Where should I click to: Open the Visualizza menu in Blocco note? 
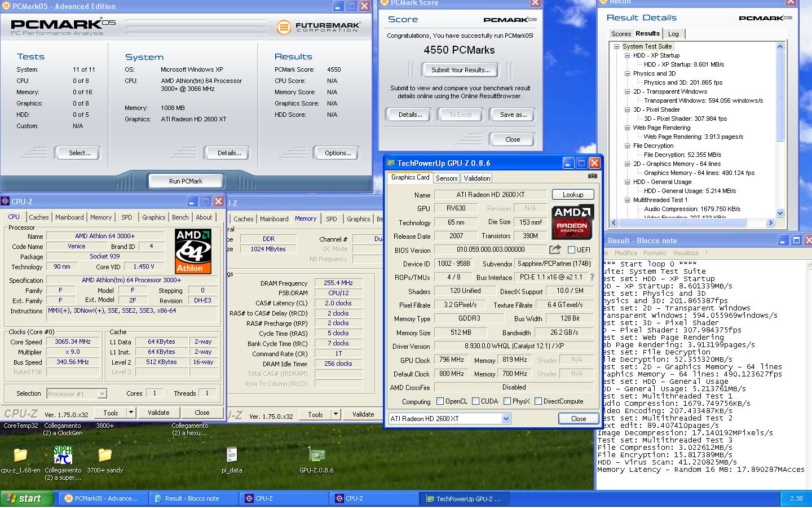point(685,253)
